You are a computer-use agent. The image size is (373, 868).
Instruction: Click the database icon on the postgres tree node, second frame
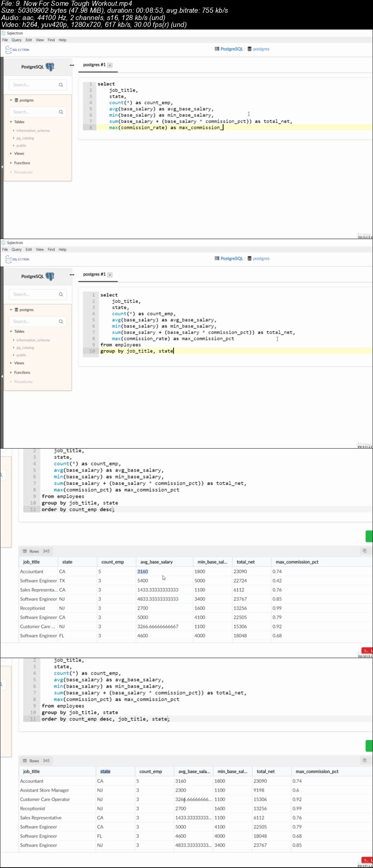(x=16, y=310)
